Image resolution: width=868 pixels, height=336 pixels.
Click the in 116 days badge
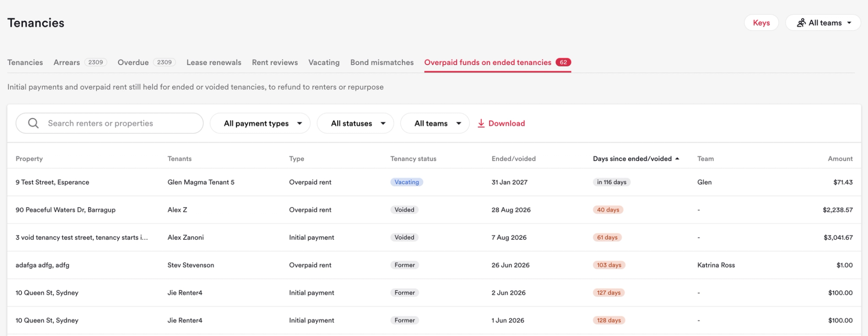click(611, 182)
